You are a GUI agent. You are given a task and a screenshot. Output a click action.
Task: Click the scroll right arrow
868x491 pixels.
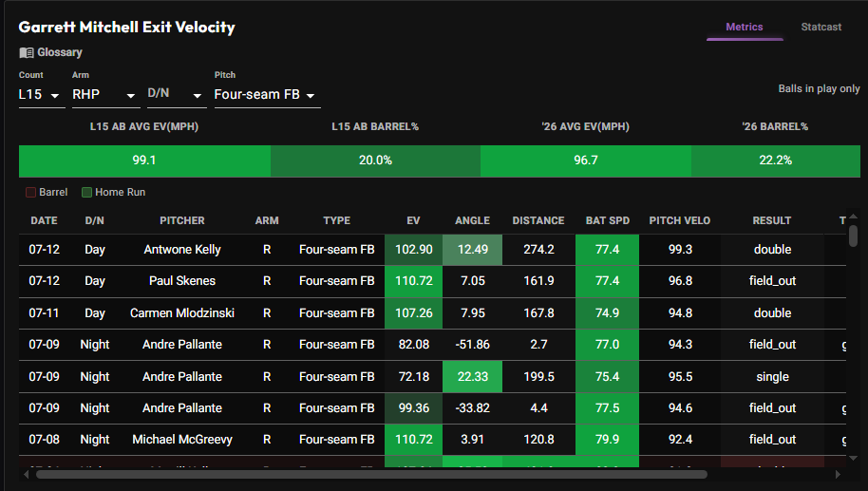click(838, 475)
